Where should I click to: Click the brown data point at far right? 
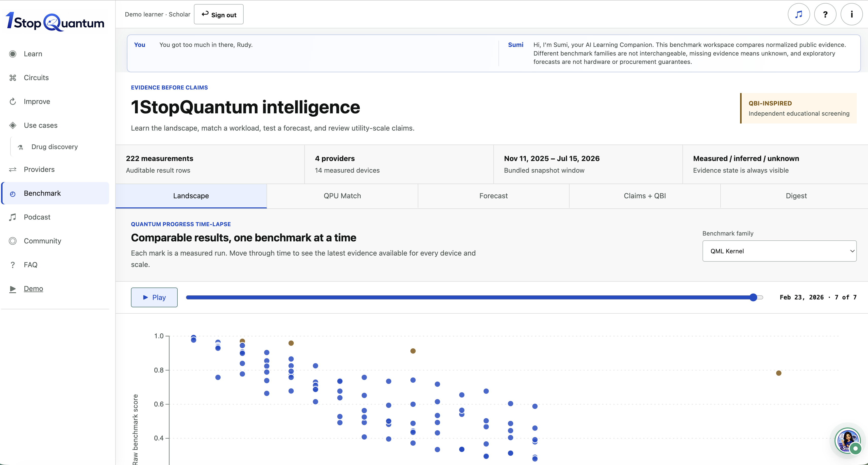coord(779,373)
